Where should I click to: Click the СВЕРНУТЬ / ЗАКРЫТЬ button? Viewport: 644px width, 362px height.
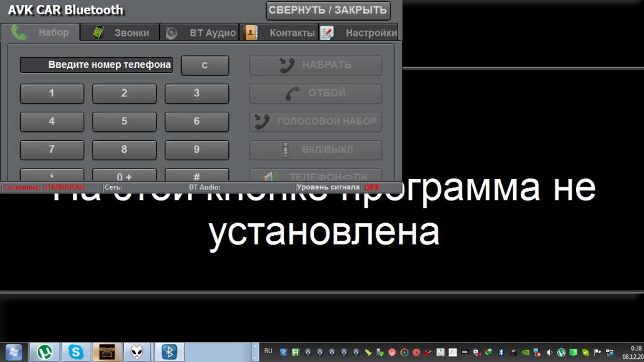[328, 10]
